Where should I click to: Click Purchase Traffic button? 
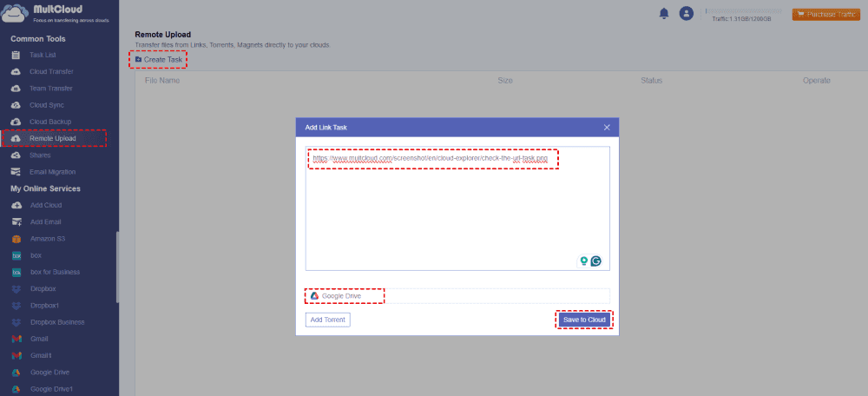(x=825, y=15)
